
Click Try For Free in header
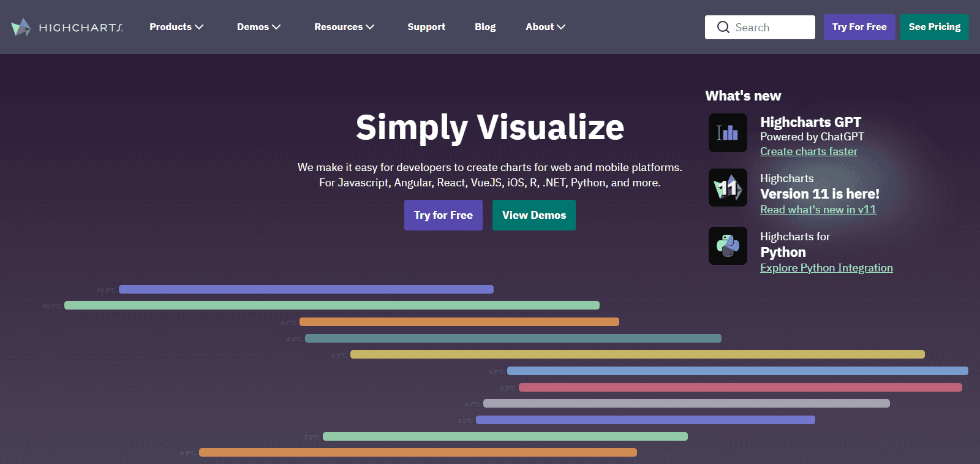pyautogui.click(x=859, y=27)
